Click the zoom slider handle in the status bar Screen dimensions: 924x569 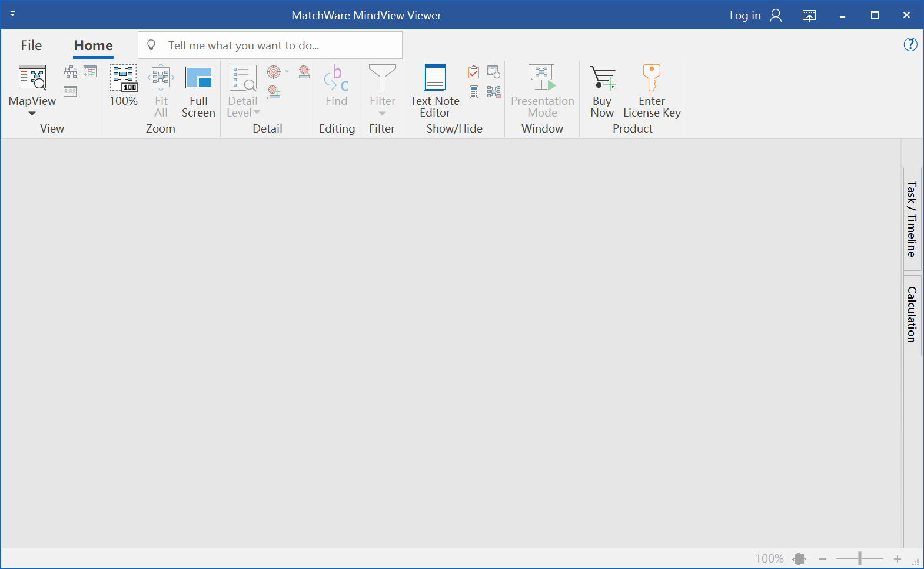pos(860,558)
